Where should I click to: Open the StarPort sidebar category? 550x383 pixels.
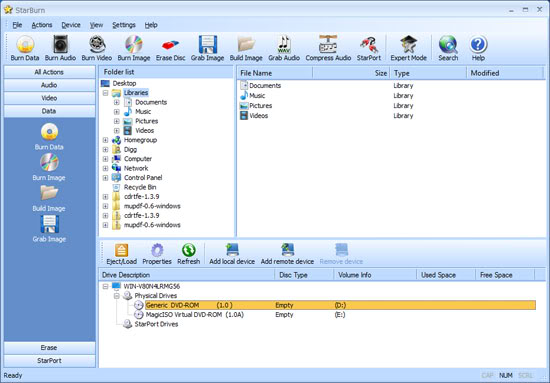pos(49,361)
